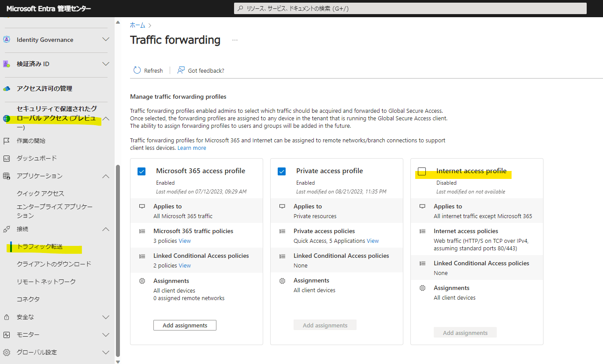Collapse the アプリケーション section chevron
The height and width of the screenshot is (364, 603).
pyautogui.click(x=106, y=176)
